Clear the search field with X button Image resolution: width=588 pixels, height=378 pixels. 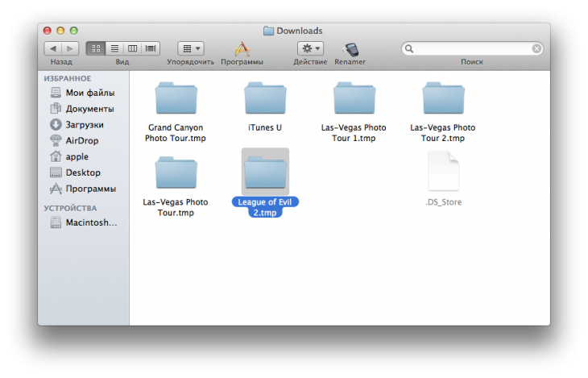tap(536, 48)
